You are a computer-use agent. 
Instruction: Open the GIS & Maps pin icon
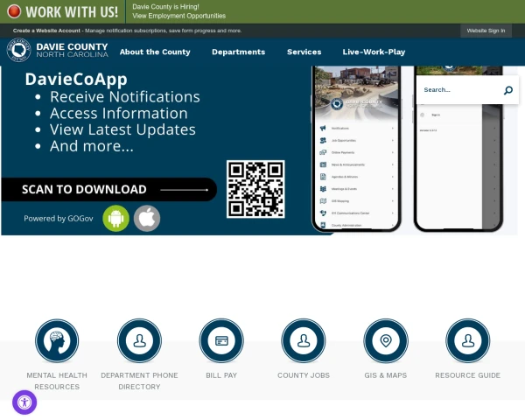pyautogui.click(x=386, y=340)
